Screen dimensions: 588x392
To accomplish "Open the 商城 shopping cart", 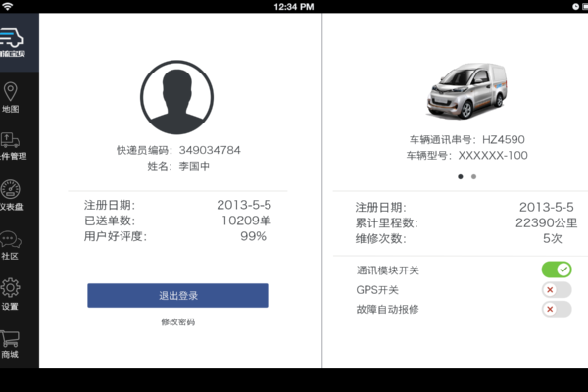I will pos(11,343).
